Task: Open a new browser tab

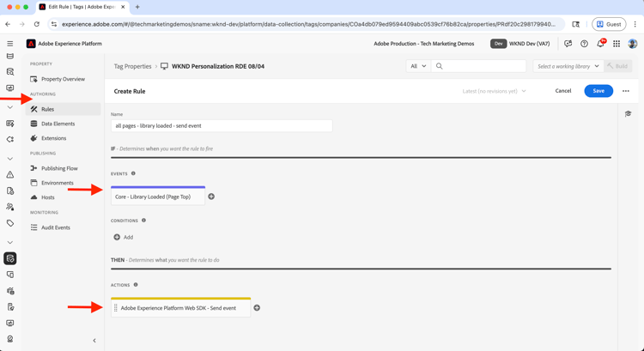Action: tap(137, 7)
